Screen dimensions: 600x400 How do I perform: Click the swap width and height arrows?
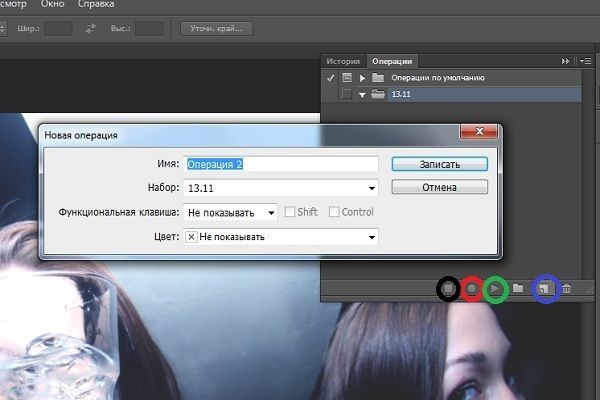(91, 28)
